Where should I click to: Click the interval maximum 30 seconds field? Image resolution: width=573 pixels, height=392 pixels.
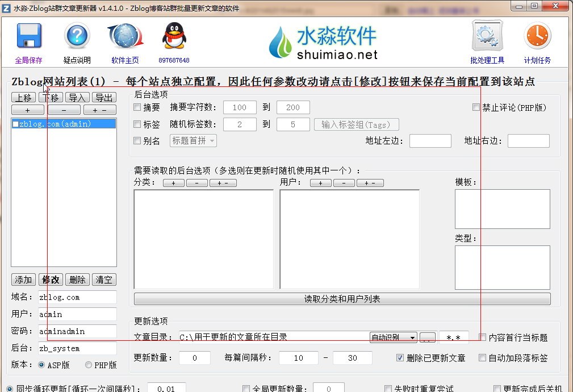(x=353, y=357)
